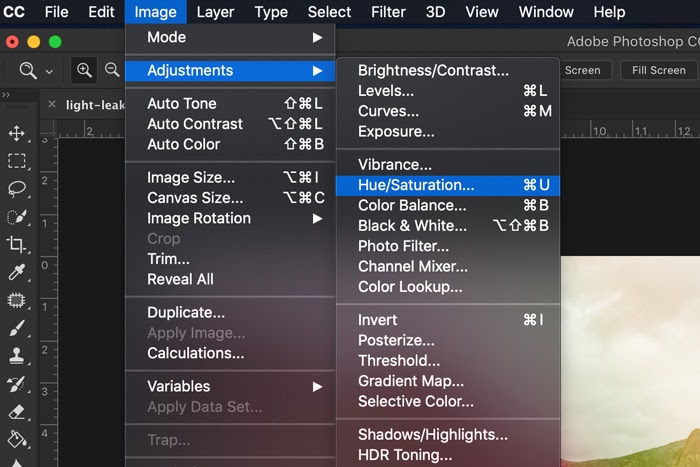Select the Brush tool

[16, 327]
